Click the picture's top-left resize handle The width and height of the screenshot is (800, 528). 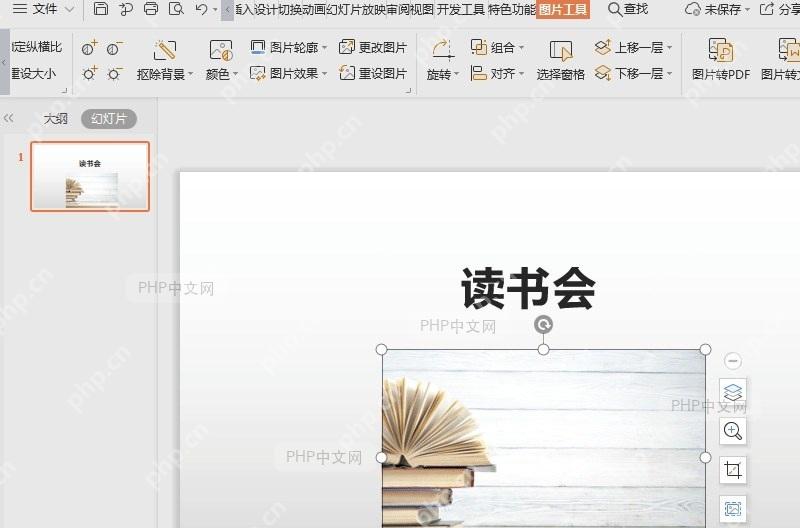(x=381, y=349)
